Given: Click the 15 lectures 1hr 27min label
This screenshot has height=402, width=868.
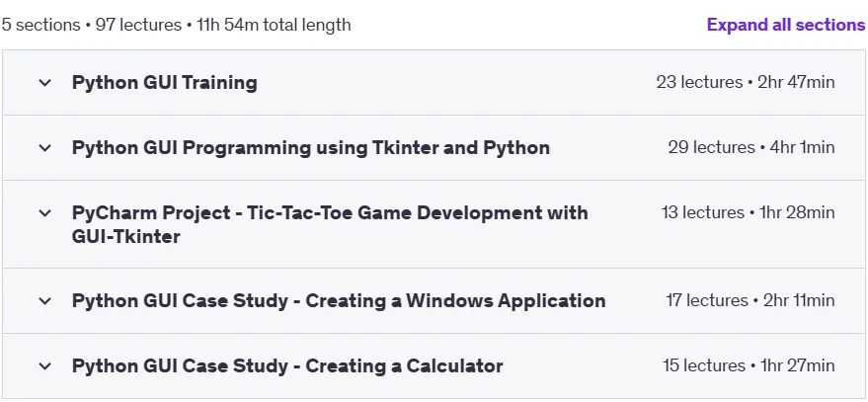Looking at the screenshot, I should point(749,366).
